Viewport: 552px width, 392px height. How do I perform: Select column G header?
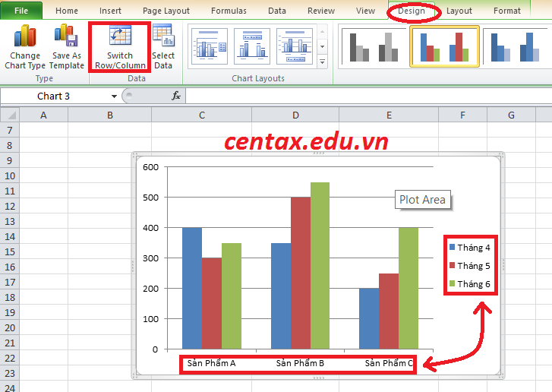pyautogui.click(x=511, y=115)
